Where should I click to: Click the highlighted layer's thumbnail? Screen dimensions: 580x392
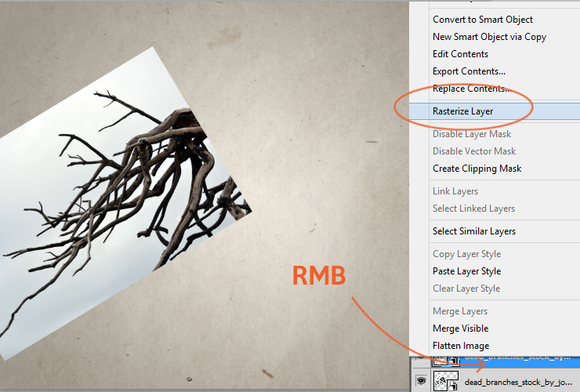point(446,360)
